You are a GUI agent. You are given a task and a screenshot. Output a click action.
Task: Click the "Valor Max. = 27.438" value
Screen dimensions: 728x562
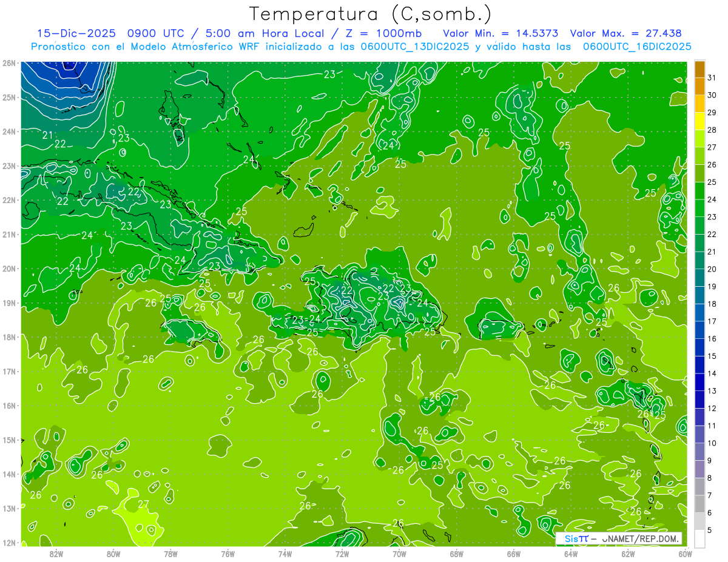(x=626, y=33)
